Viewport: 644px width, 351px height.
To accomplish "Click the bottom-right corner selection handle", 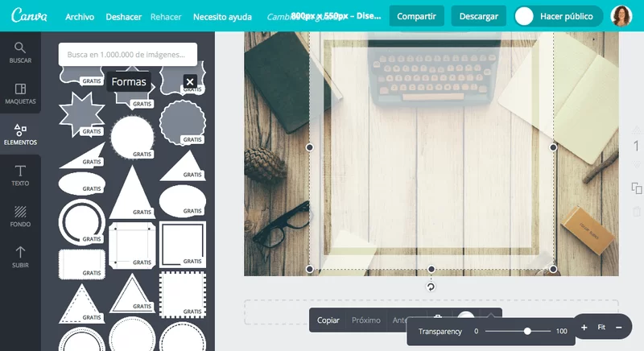I will 553,269.
